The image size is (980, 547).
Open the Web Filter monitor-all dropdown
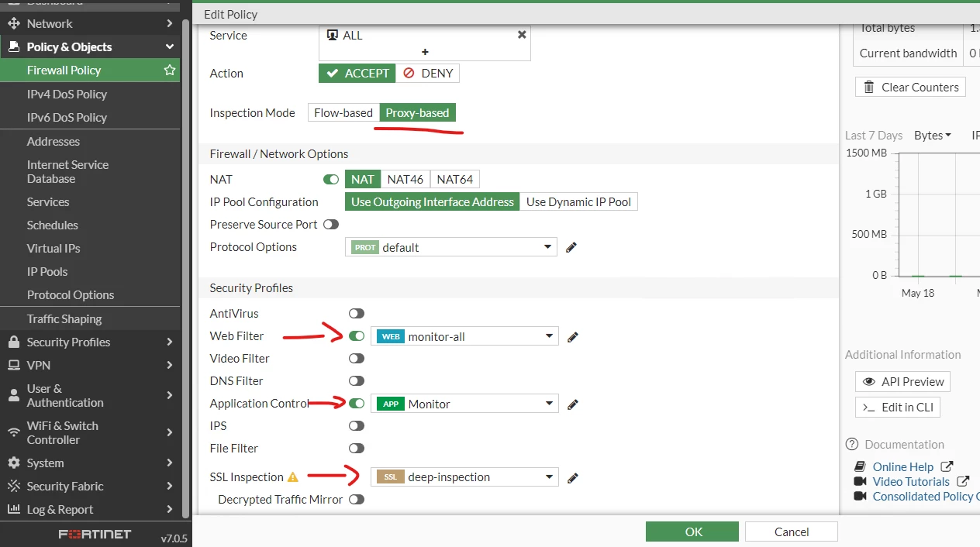tap(464, 337)
